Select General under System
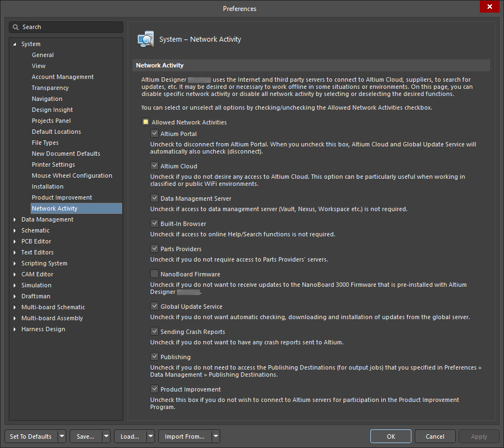This screenshot has width=504, height=448. [43, 55]
